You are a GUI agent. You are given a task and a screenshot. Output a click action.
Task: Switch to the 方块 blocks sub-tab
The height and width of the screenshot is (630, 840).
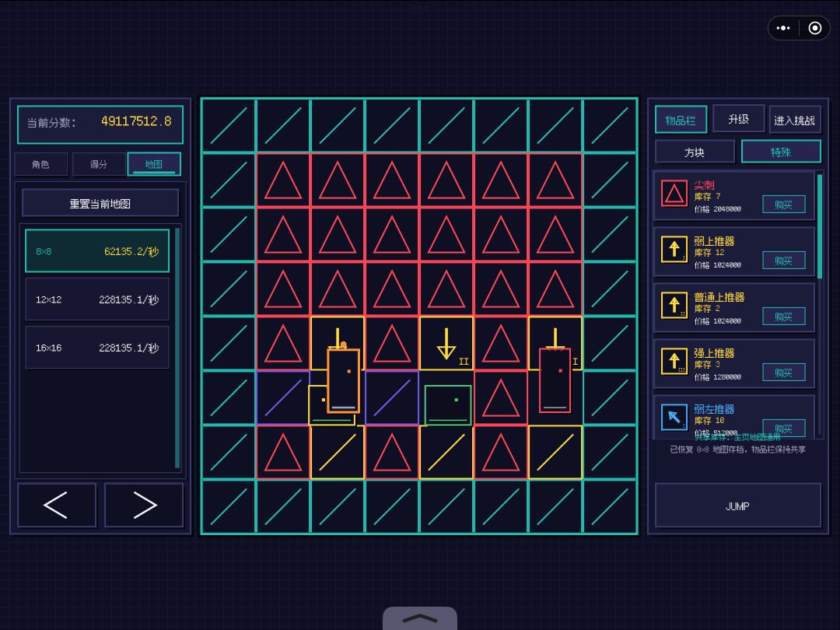[x=695, y=152]
